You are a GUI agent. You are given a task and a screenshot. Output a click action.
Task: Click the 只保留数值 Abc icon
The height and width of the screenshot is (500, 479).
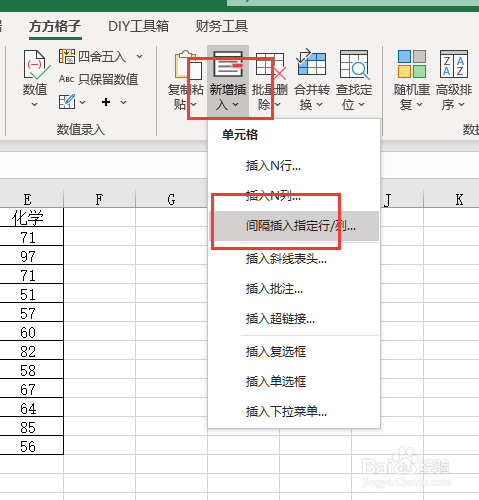(x=67, y=79)
